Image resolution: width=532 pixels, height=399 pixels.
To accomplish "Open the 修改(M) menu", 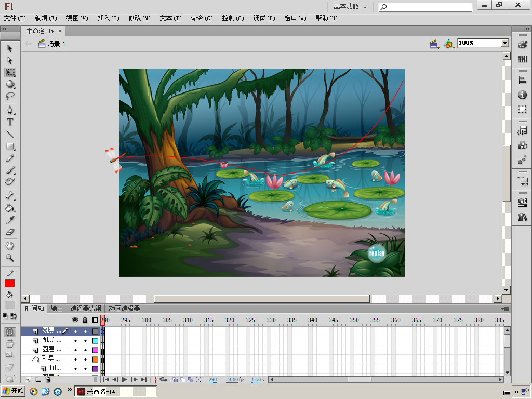I will [139, 18].
